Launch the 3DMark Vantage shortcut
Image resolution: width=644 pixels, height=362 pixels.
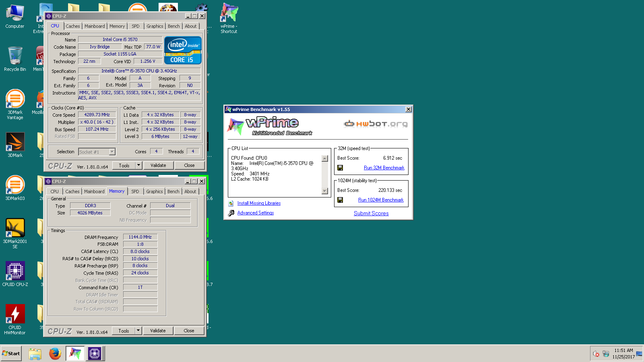(x=15, y=104)
